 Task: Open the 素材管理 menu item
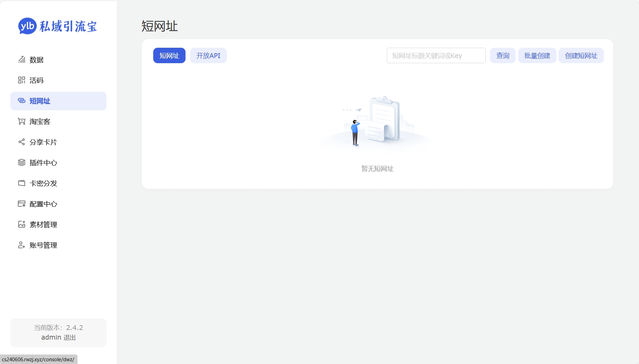(x=43, y=225)
